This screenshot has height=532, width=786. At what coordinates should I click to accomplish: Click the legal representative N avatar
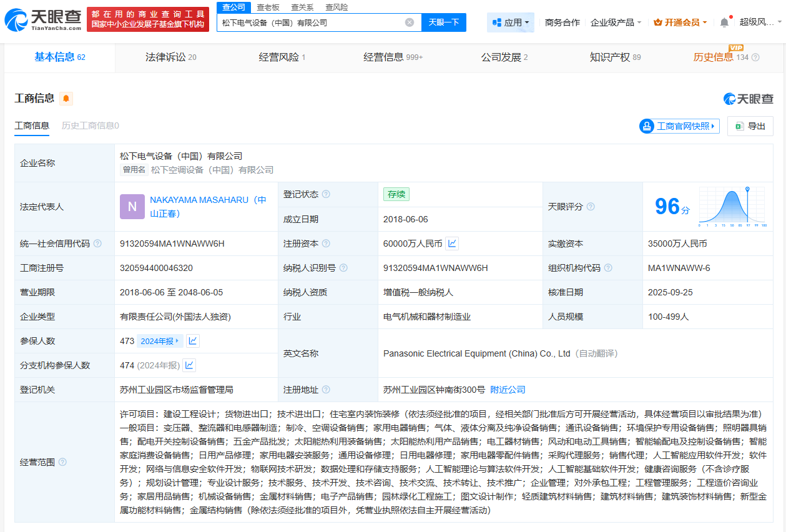131,206
